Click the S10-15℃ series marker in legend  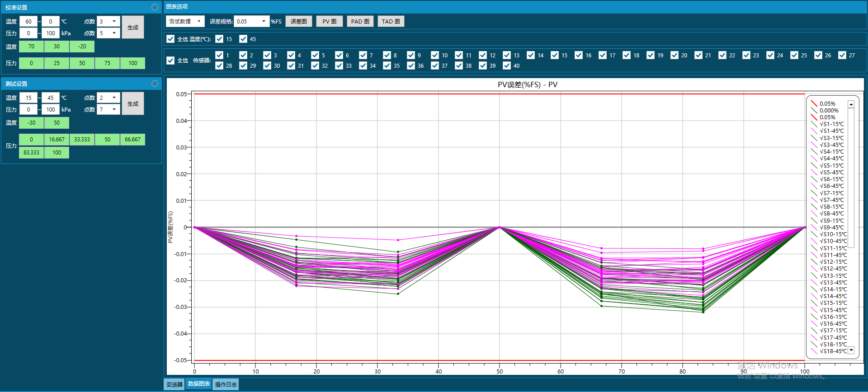[814, 234]
